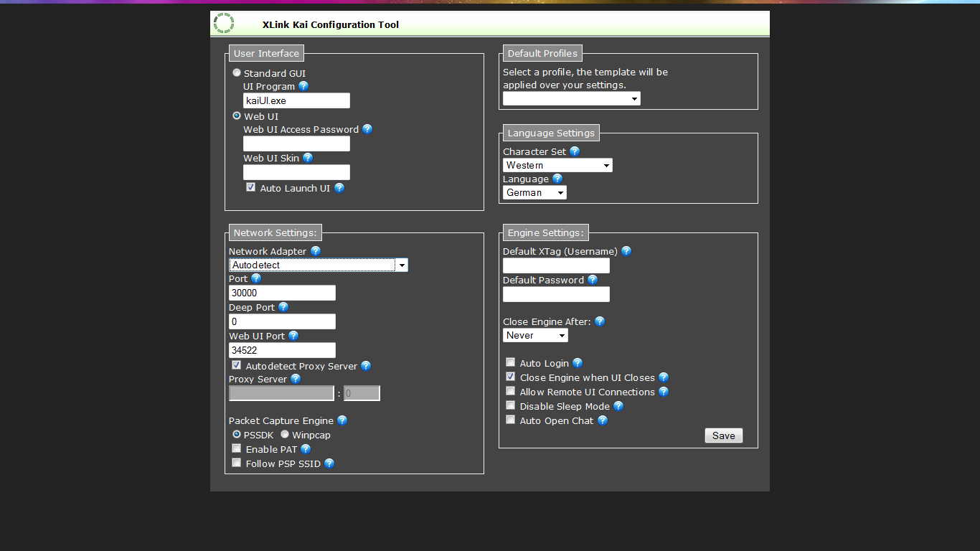Viewport: 980px width, 551px height.
Task: Select the Web UI radio button
Action: 237,116
